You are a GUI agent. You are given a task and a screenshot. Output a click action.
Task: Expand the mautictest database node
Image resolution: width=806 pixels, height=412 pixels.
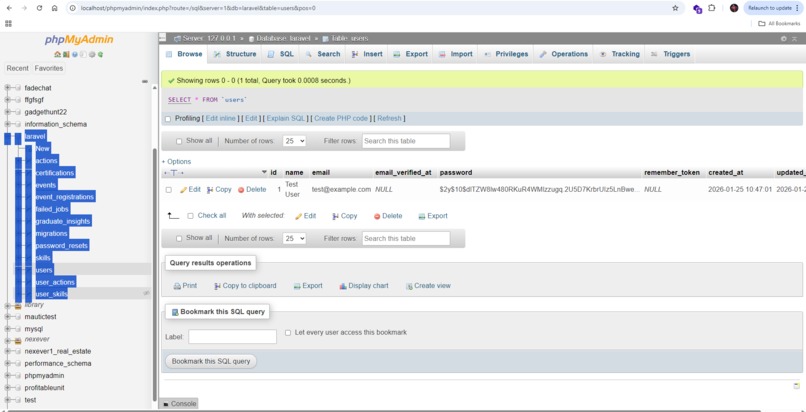(x=8, y=317)
